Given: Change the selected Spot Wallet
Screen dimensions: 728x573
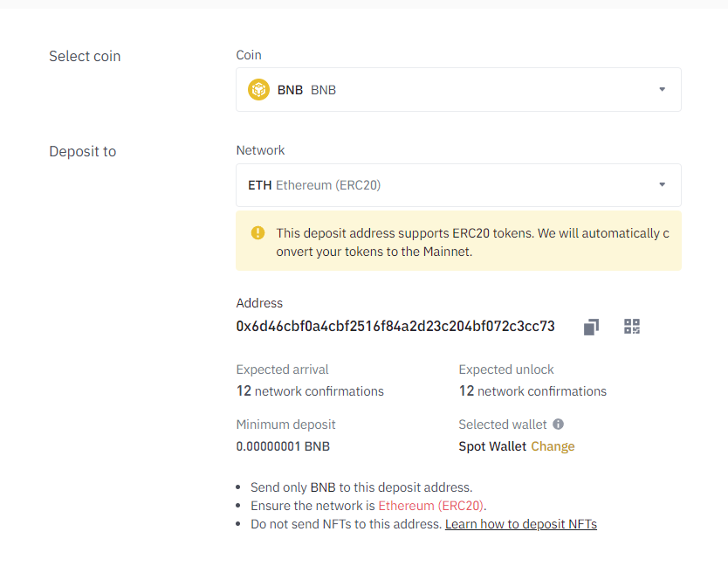Looking at the screenshot, I should tap(553, 446).
